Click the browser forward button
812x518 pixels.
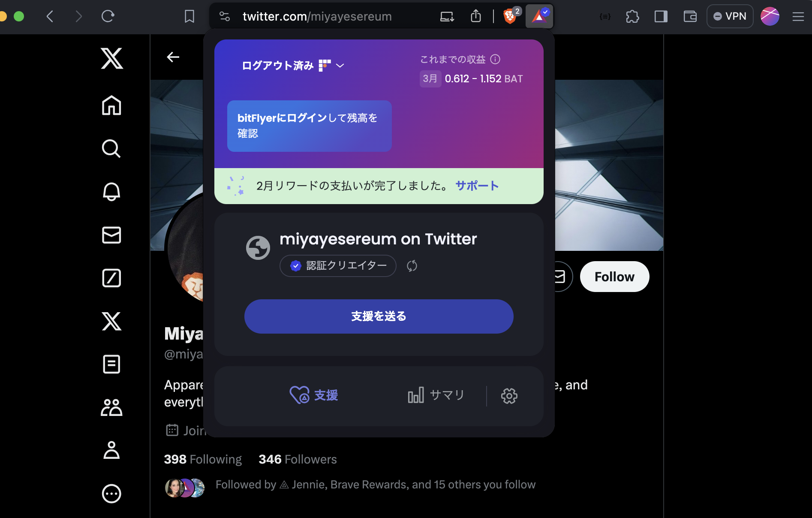point(78,16)
